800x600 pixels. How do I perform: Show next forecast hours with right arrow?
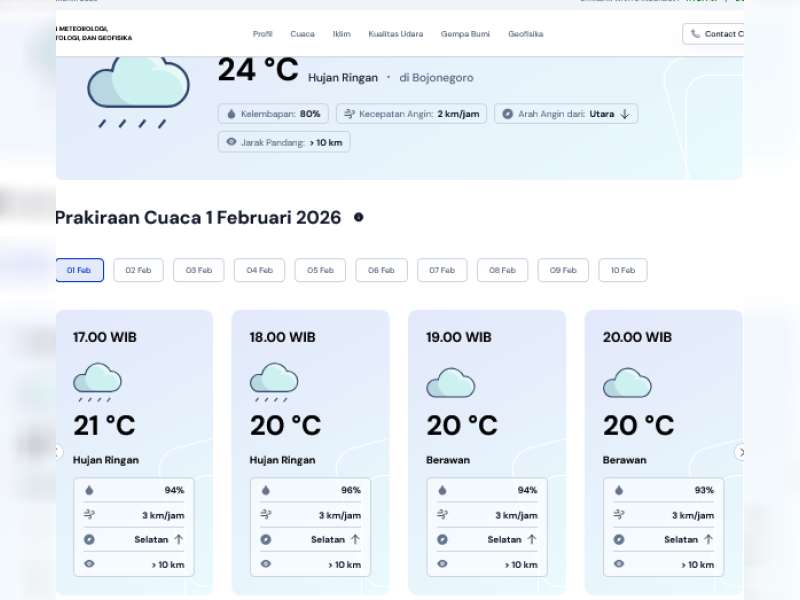[741, 452]
